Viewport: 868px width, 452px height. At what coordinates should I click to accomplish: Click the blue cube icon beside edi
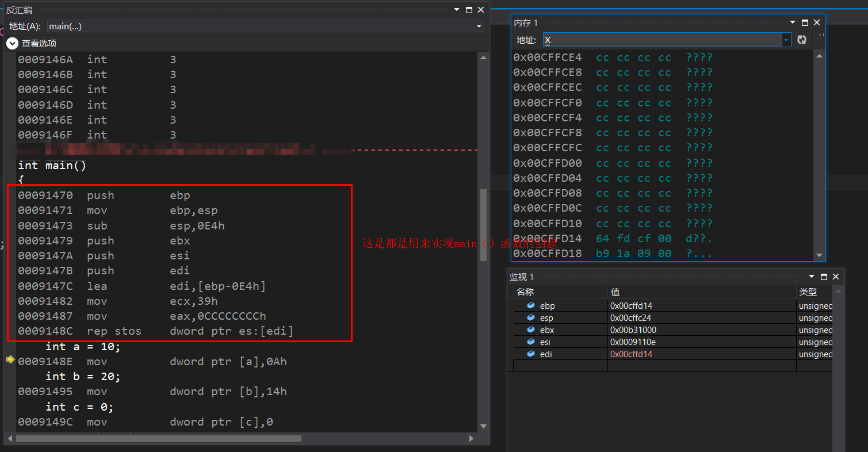pyautogui.click(x=531, y=354)
